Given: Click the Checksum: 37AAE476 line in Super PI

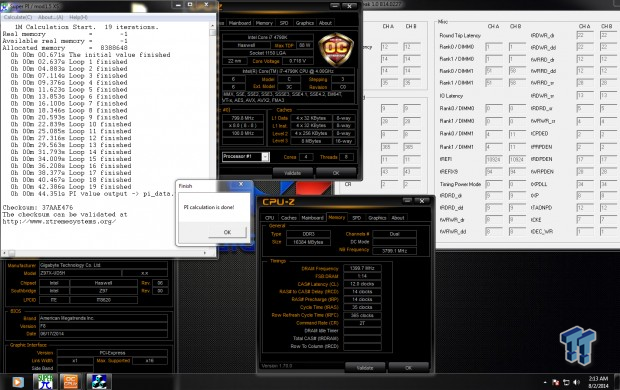Looking at the screenshot, I should point(38,207).
